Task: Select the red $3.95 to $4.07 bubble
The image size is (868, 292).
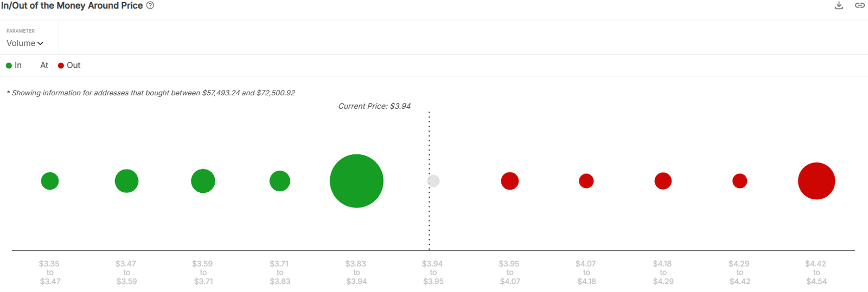Action: coord(510,181)
